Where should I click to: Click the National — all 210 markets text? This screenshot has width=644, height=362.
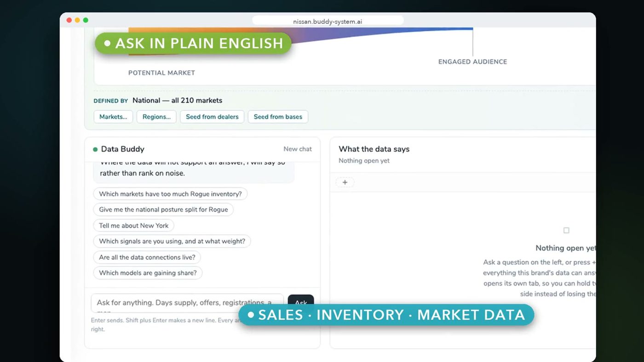177,100
